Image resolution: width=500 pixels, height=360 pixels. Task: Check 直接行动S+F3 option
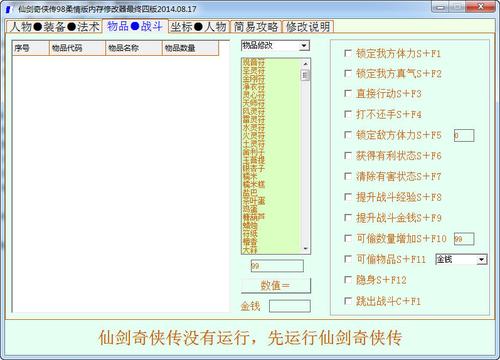(348, 94)
